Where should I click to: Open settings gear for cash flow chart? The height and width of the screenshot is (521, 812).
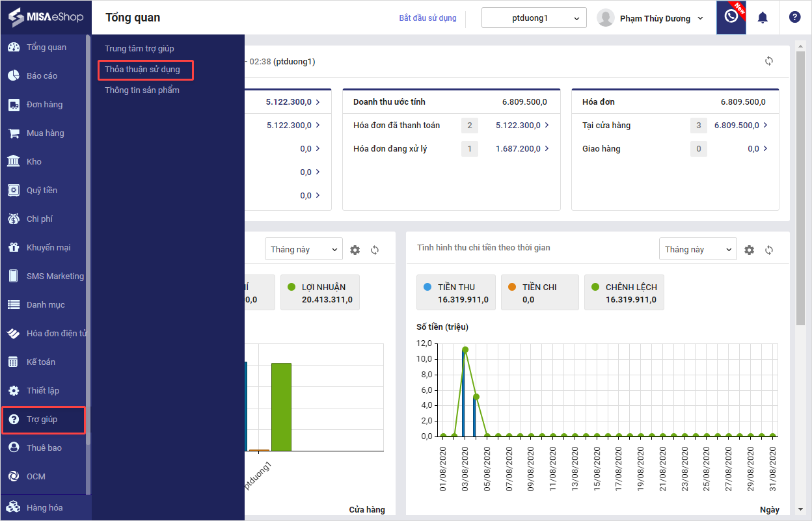click(x=750, y=250)
